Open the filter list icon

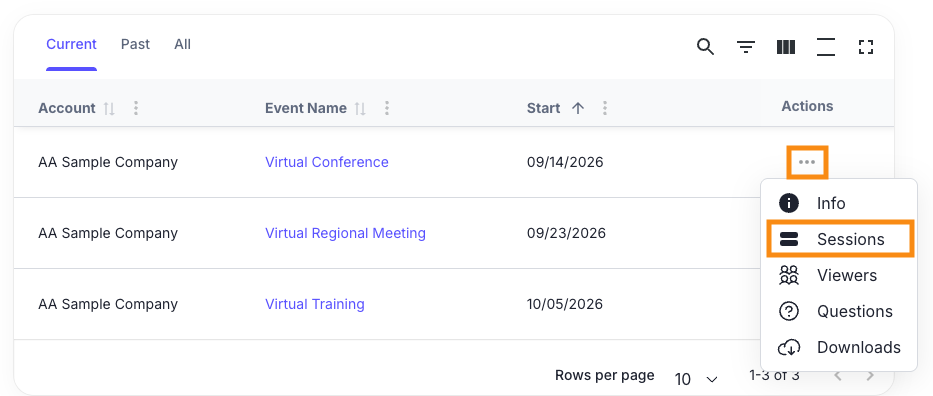pyautogui.click(x=746, y=46)
